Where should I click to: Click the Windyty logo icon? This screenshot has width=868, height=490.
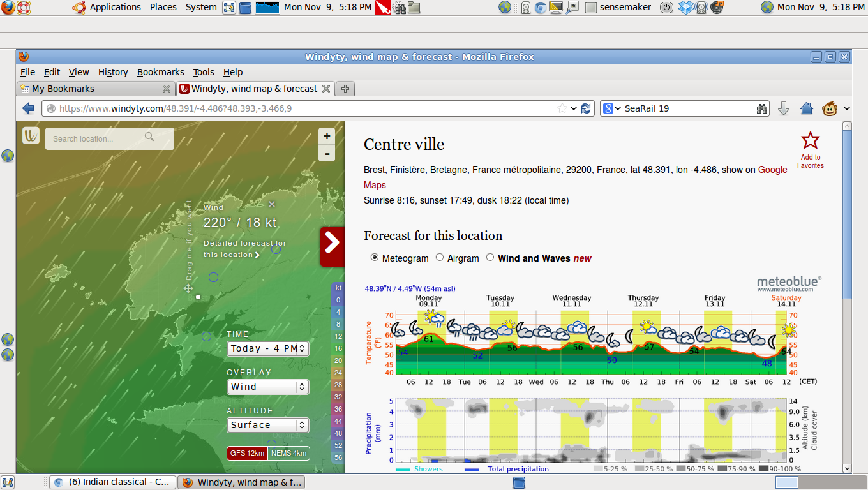pos(31,136)
